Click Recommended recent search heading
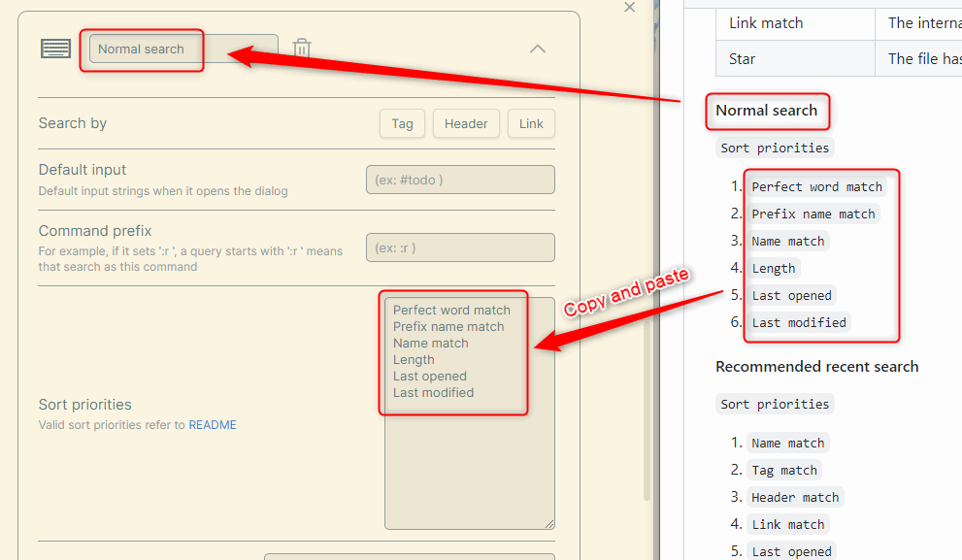 (816, 367)
